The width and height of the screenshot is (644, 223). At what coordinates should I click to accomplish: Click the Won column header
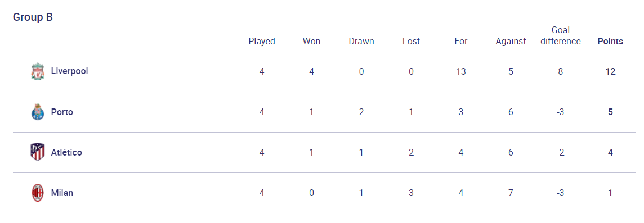coord(311,42)
